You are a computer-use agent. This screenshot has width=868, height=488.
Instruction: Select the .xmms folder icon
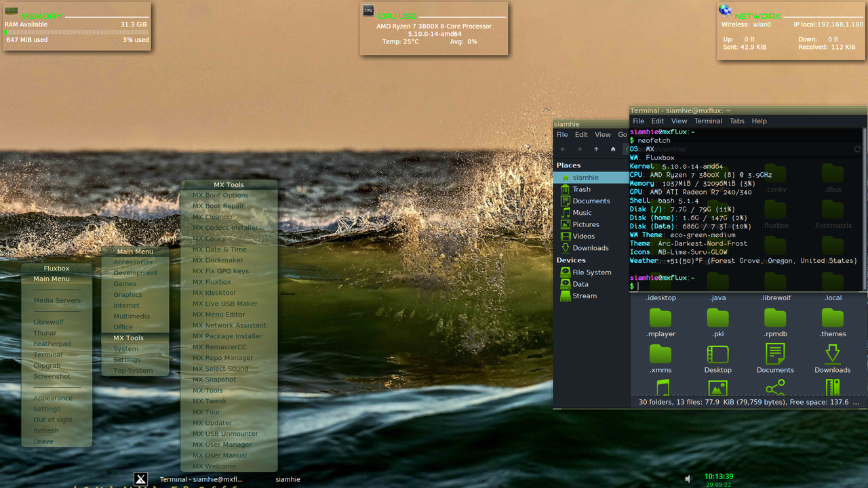(660, 354)
